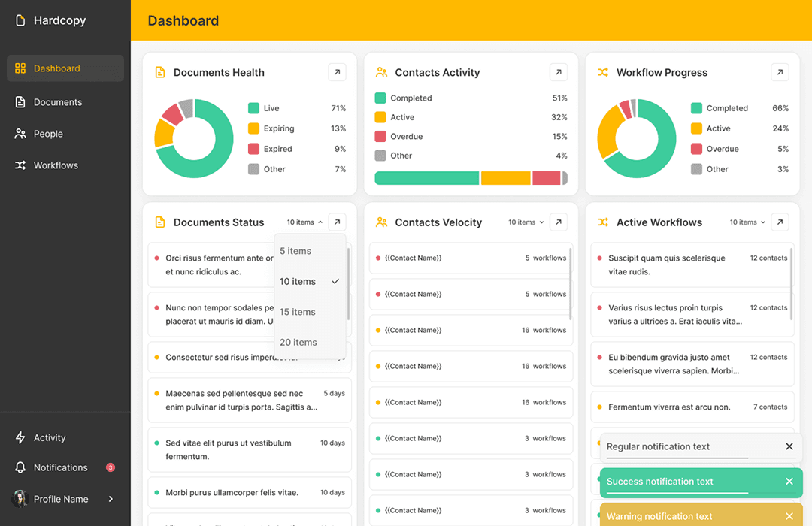Click the green Live legend swatch
Viewport: 812px width, 526px height.
point(254,108)
